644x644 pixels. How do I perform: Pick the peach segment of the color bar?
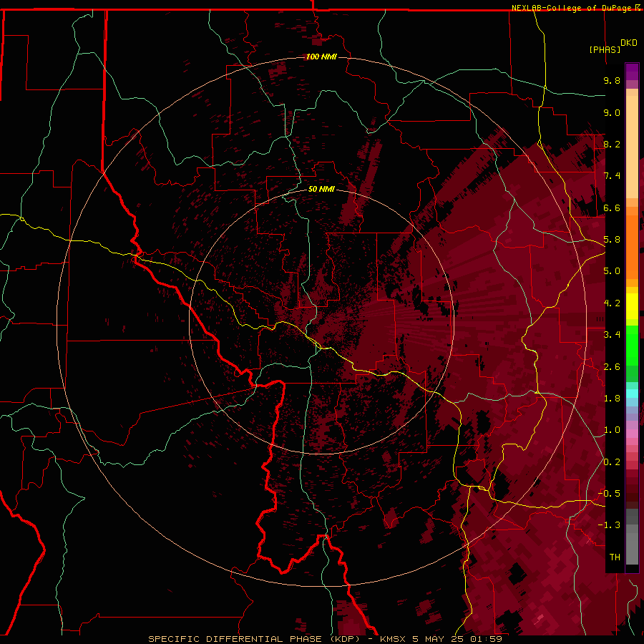[632, 148]
